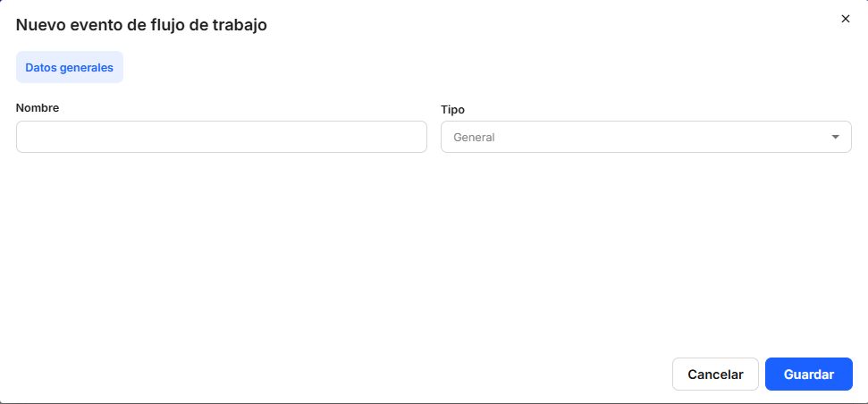Focus the Nombre text field

221,138
